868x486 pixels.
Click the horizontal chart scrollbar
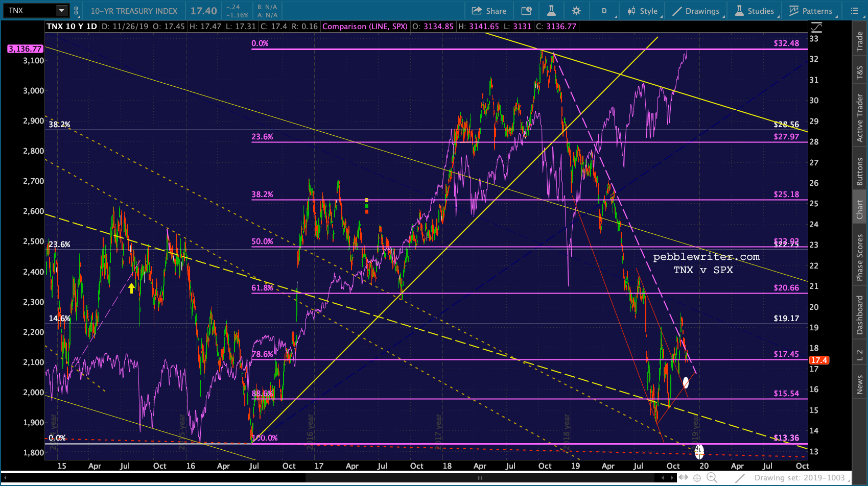[479, 478]
